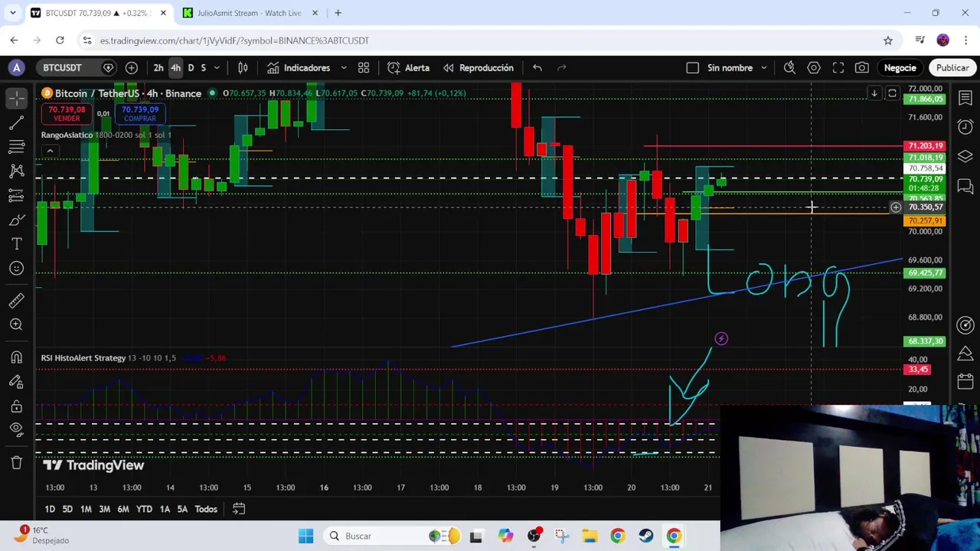Viewport: 980px width, 551px height.
Task: Switch to the 2h timeframe
Action: click(158, 67)
